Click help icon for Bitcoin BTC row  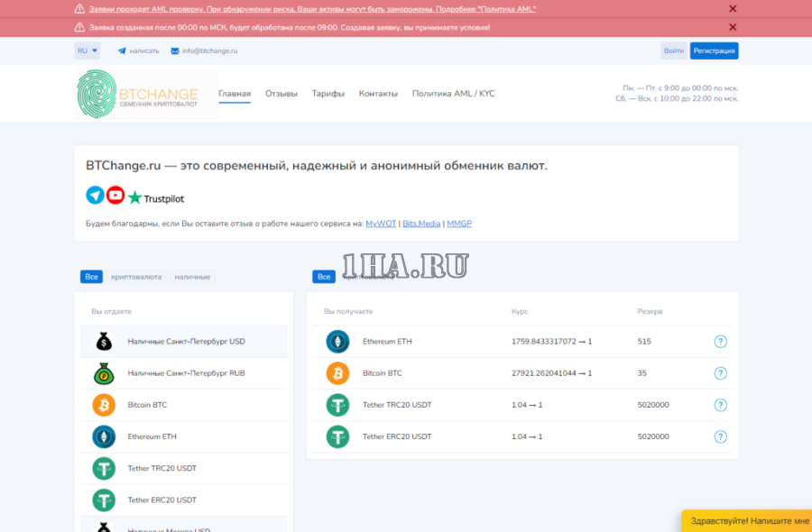coord(720,373)
